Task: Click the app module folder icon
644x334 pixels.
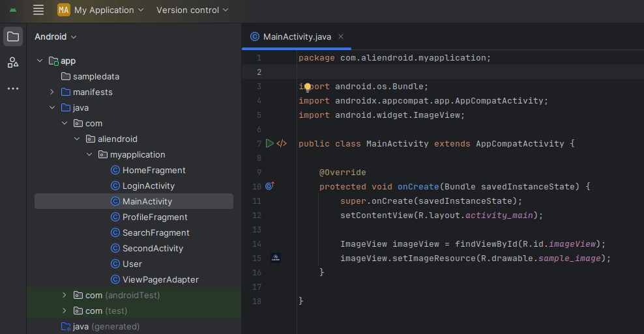Action: (x=53, y=61)
